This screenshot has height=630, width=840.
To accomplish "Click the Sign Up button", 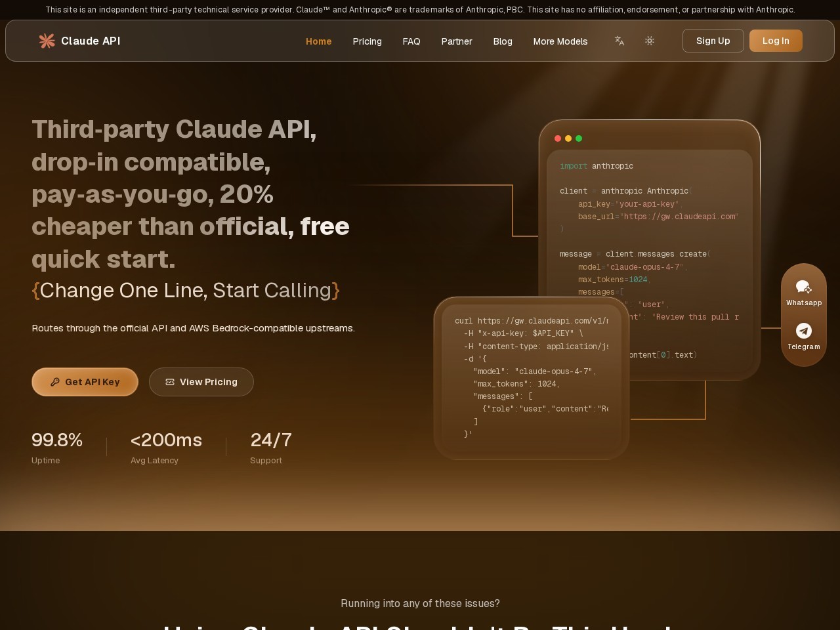I will pos(713,41).
